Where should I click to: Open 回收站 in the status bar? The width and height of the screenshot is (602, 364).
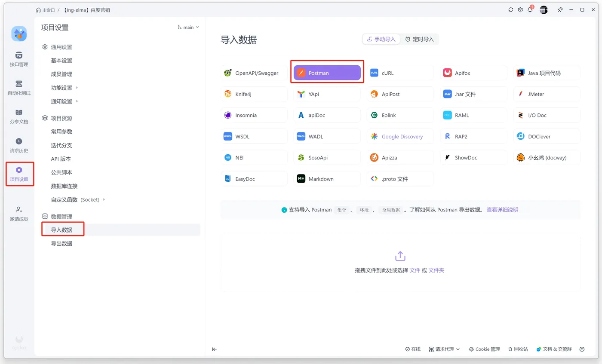pyautogui.click(x=518, y=349)
